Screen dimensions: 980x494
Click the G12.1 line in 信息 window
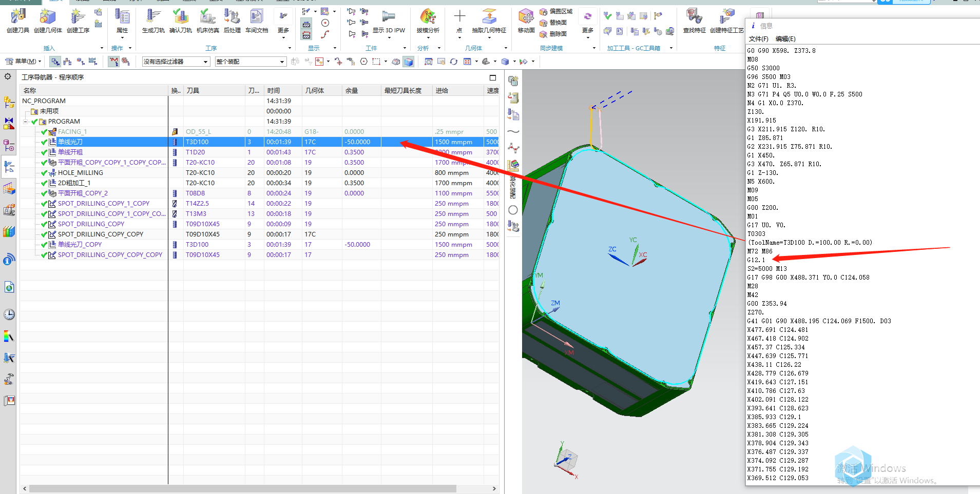tap(756, 260)
